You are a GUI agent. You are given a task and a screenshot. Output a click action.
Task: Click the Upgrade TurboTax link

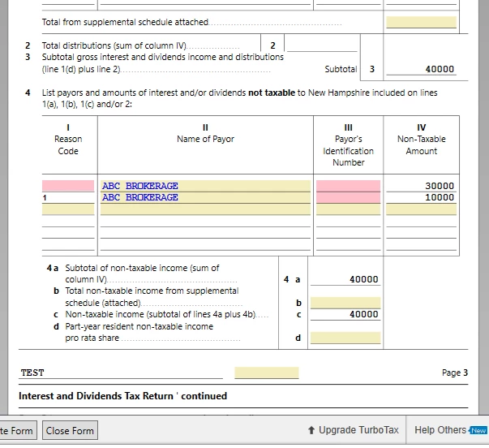358,430
